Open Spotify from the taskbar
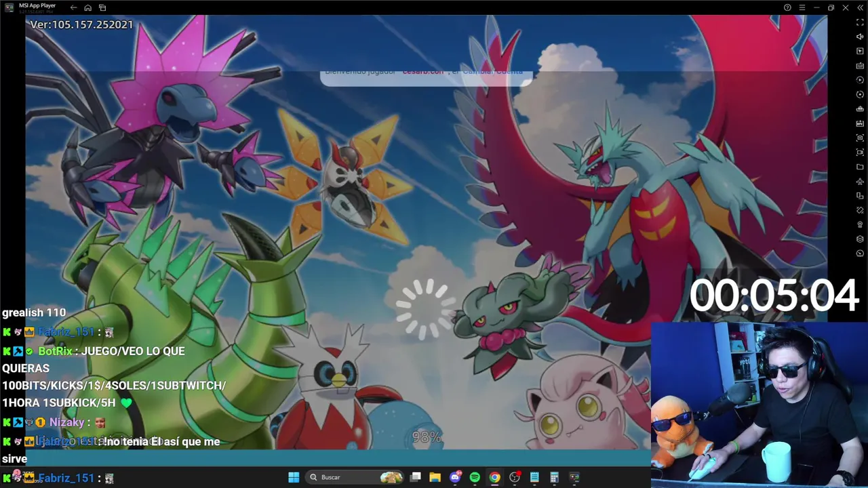Image resolution: width=868 pixels, height=488 pixels. point(475,477)
